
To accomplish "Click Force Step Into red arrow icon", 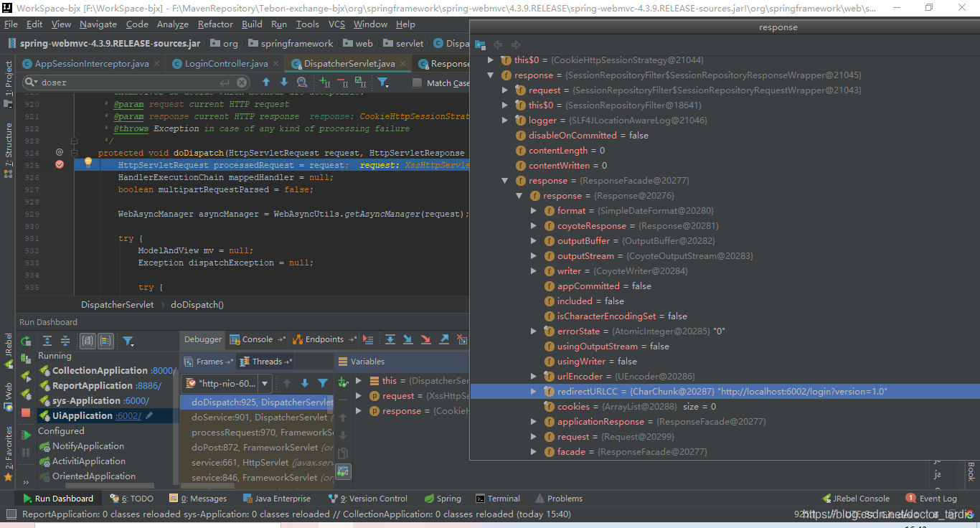I will [426, 339].
